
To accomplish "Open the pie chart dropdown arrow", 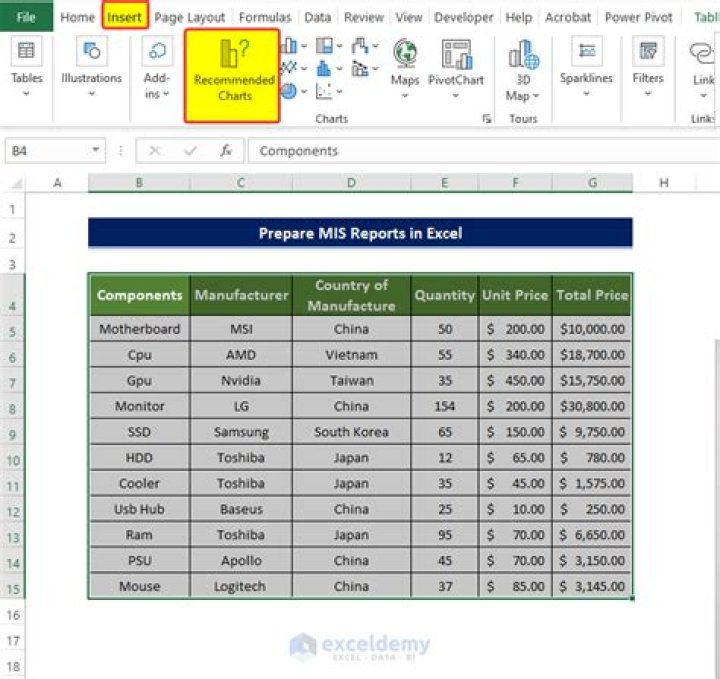I will tap(304, 91).
